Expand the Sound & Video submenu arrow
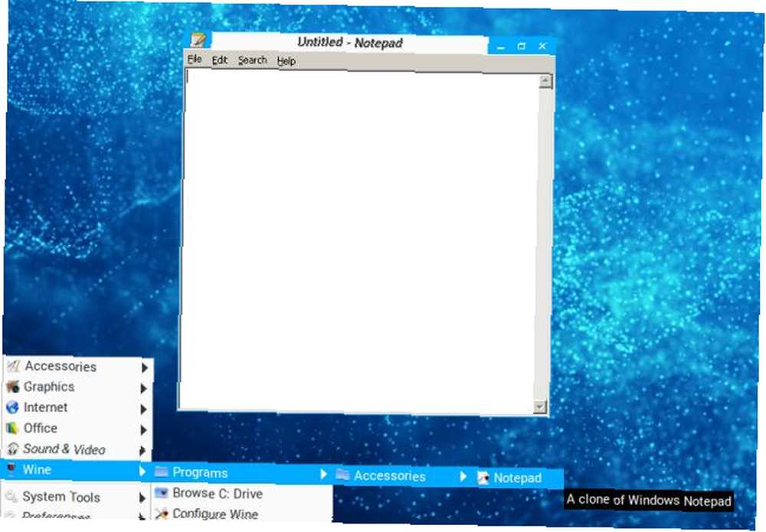 tap(142, 451)
